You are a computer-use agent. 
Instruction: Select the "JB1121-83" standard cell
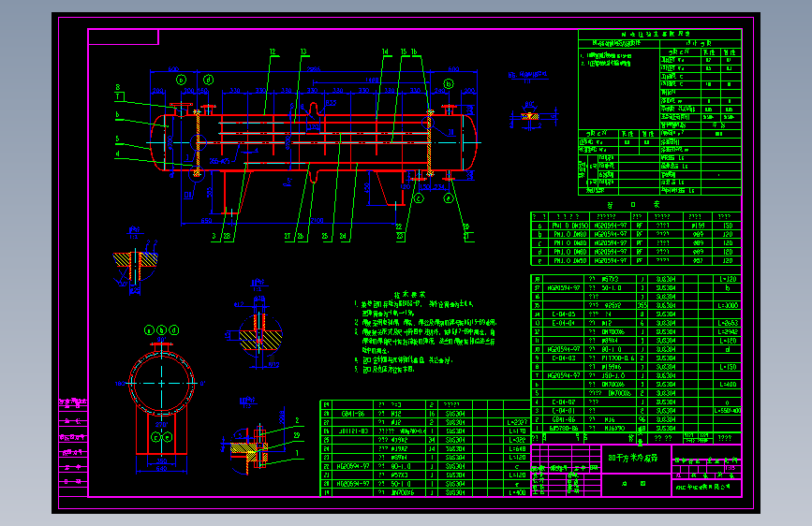click(353, 431)
